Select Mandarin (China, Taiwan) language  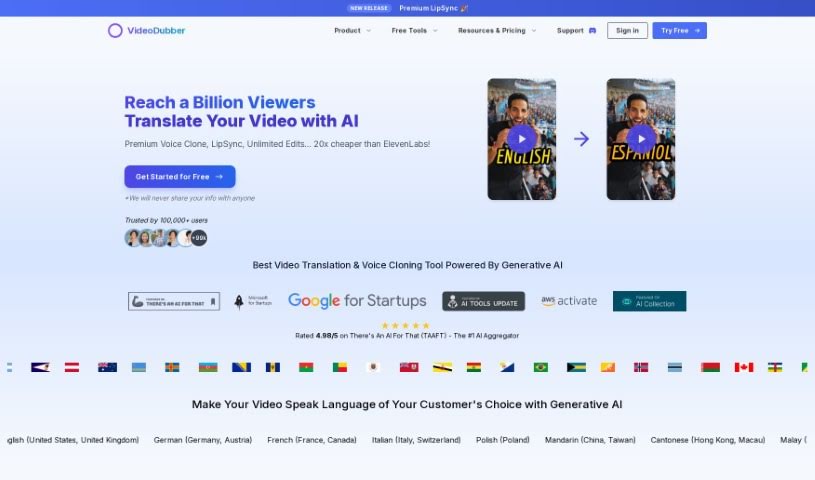[x=590, y=440]
